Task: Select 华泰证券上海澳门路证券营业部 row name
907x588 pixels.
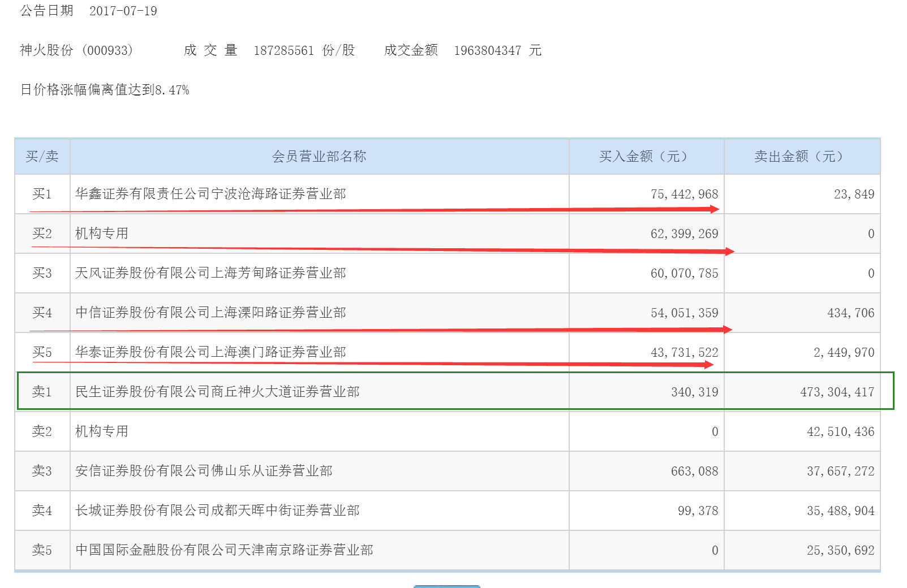Action: (210, 352)
